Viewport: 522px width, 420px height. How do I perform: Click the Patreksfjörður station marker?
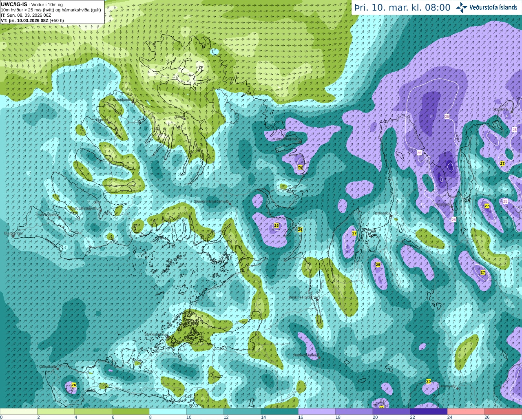(x=60, y=217)
